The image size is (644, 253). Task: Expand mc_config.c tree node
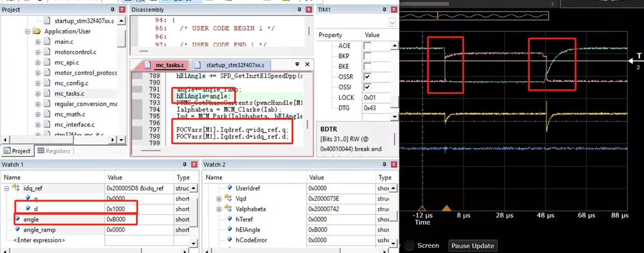tap(38, 83)
